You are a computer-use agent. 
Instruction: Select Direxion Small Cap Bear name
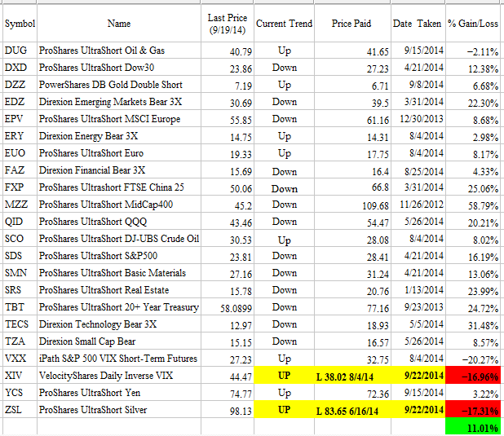(x=119, y=341)
